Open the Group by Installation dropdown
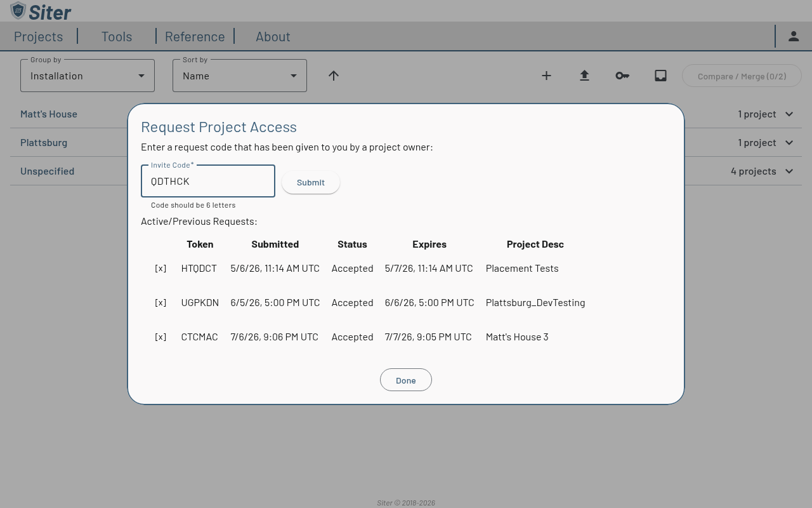The image size is (812, 508). [x=88, y=76]
